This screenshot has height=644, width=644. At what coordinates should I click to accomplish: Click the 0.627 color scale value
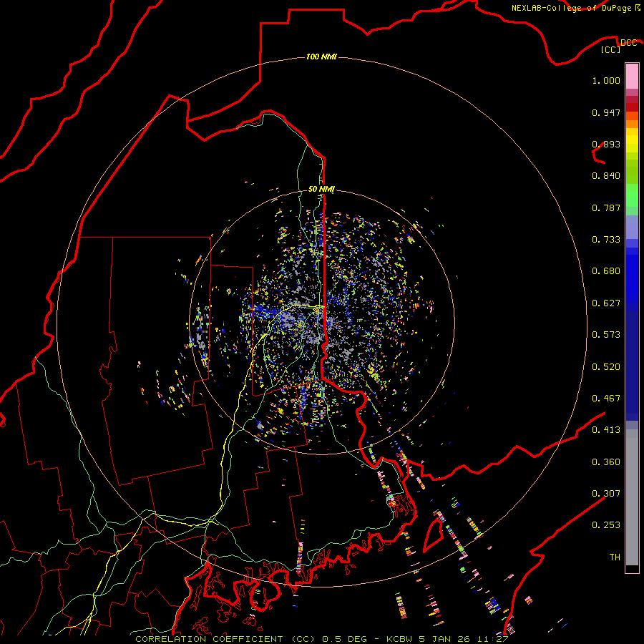(x=606, y=303)
